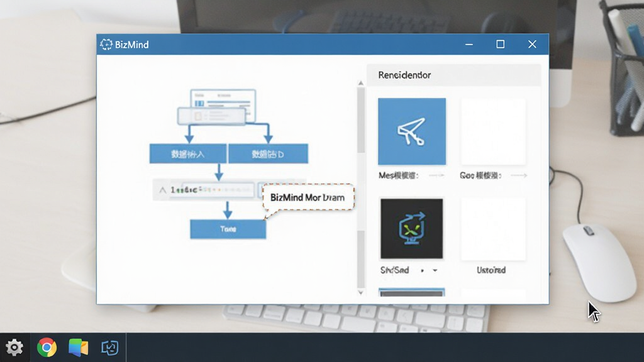Image resolution: width=644 pixels, height=362 pixels.
Task: Click the scrollbar up arrow
Action: pos(360,84)
